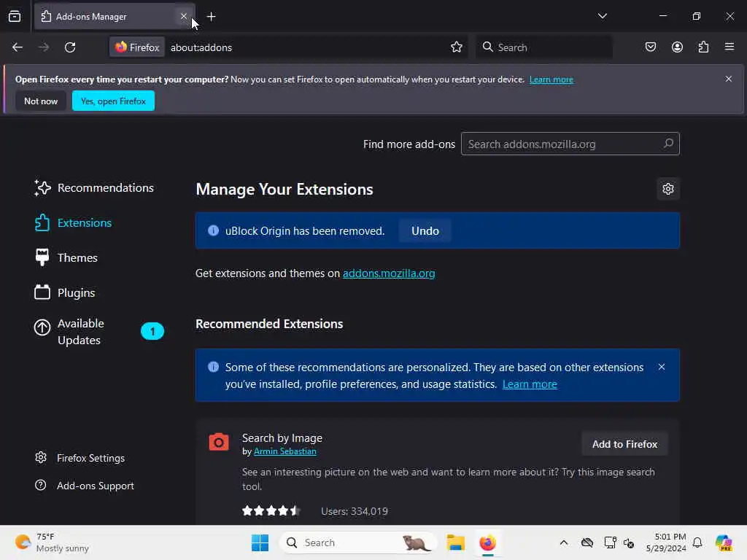Click the Search by Image star rating

[271, 511]
